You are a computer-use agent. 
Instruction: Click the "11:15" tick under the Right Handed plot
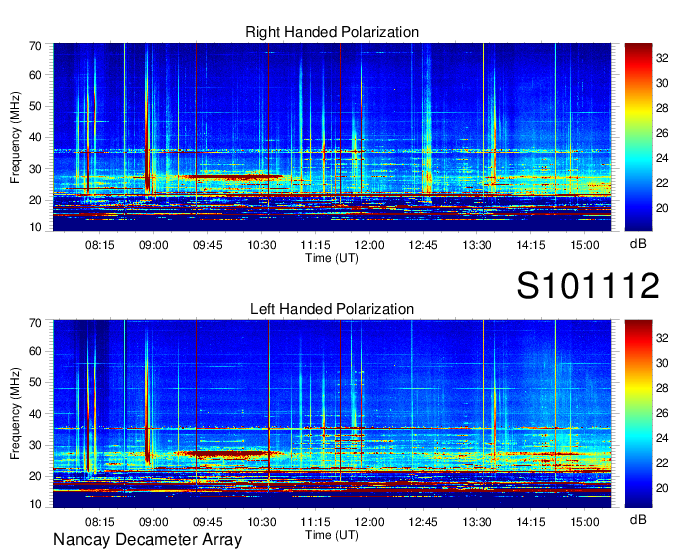(x=315, y=245)
